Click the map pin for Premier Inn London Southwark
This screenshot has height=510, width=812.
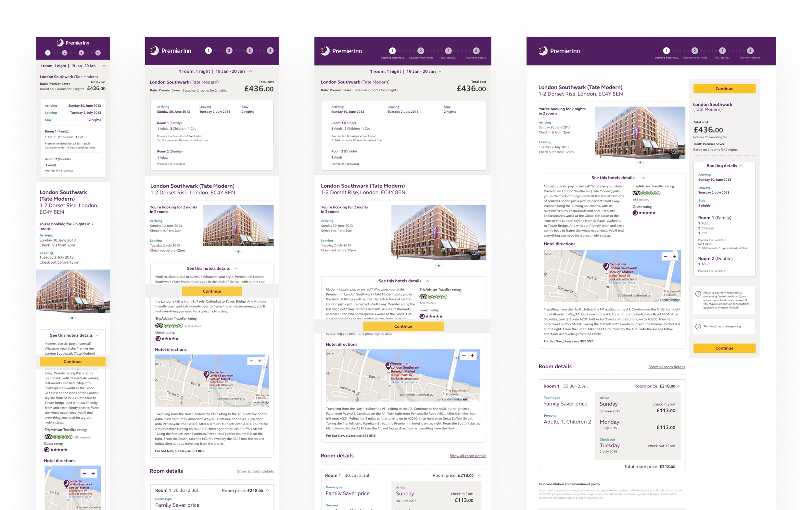pyautogui.click(x=606, y=267)
